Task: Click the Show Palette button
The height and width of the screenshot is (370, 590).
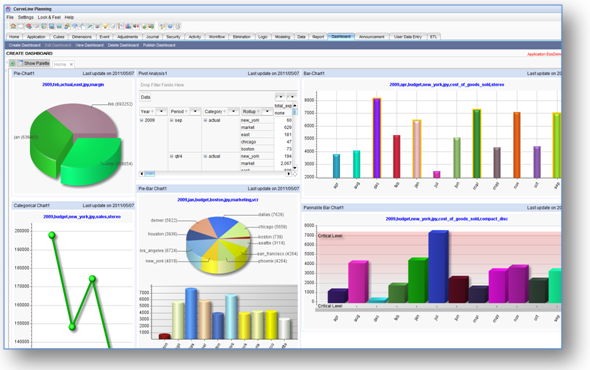Action: [x=33, y=63]
